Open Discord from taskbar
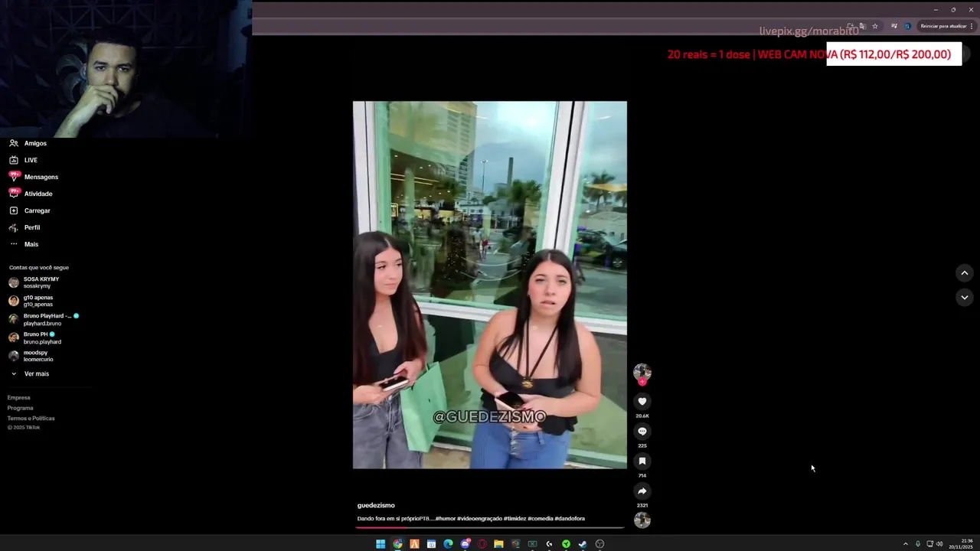 (465, 544)
